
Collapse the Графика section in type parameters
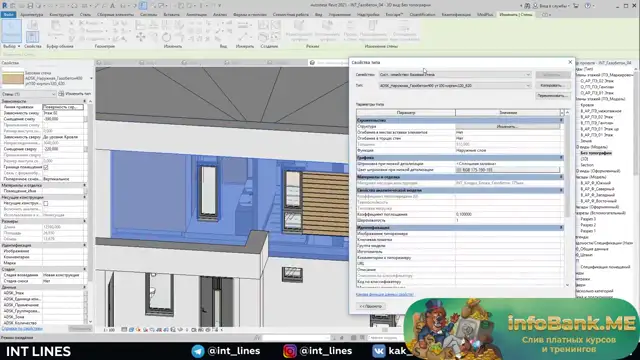[561, 157]
